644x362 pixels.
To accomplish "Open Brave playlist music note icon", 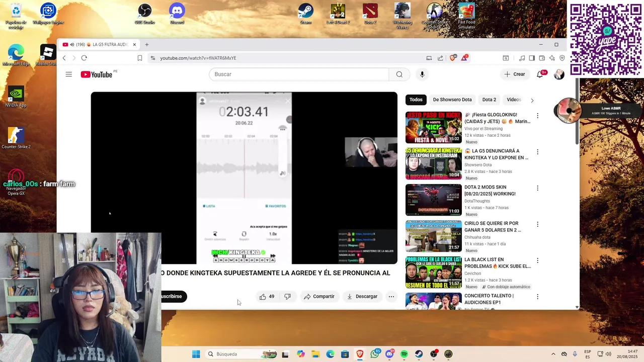I will [522, 58].
